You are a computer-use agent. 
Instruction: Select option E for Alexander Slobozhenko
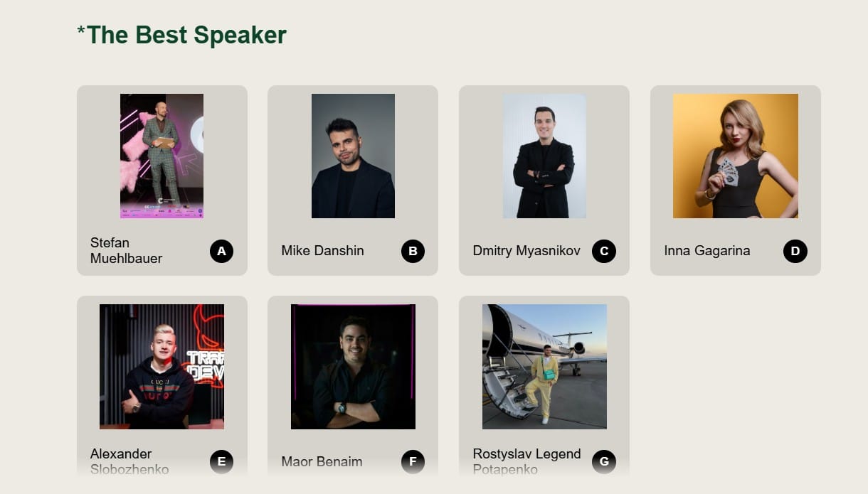[221, 462]
